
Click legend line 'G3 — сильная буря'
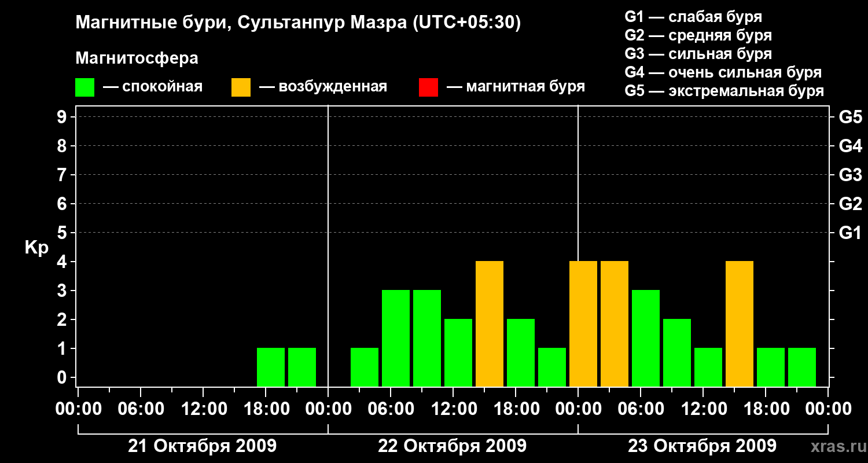[698, 54]
